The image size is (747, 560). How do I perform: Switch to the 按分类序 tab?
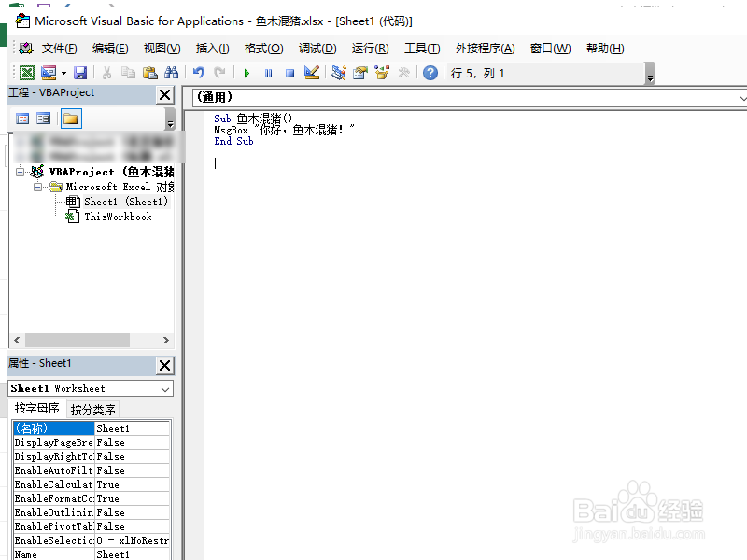coord(92,410)
